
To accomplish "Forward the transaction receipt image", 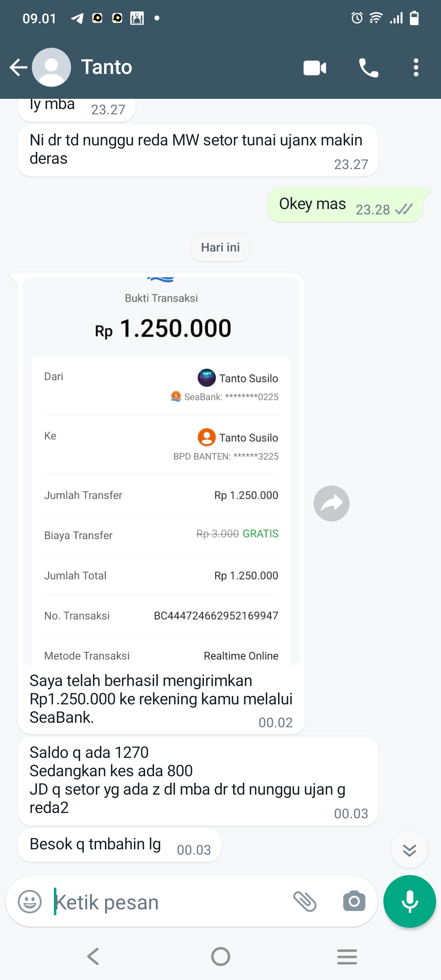I will (331, 503).
